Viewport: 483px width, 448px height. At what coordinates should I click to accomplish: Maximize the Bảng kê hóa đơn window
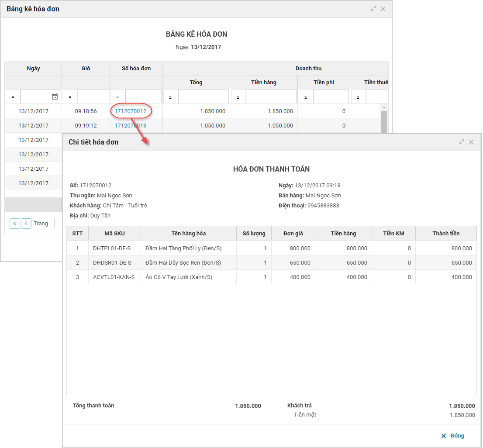click(x=373, y=9)
